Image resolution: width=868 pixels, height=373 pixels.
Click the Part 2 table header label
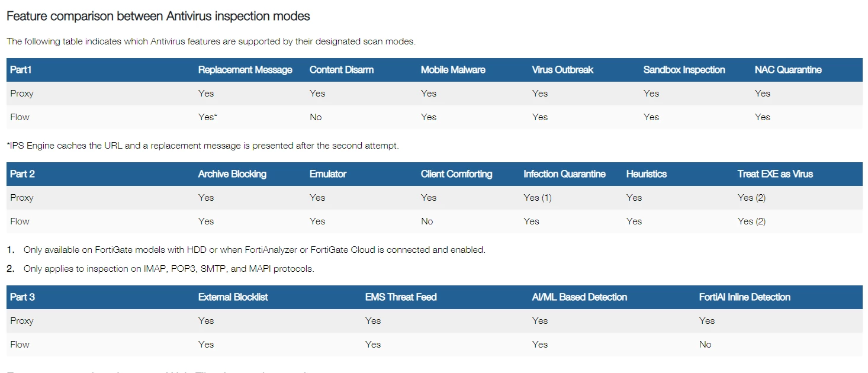coord(22,174)
